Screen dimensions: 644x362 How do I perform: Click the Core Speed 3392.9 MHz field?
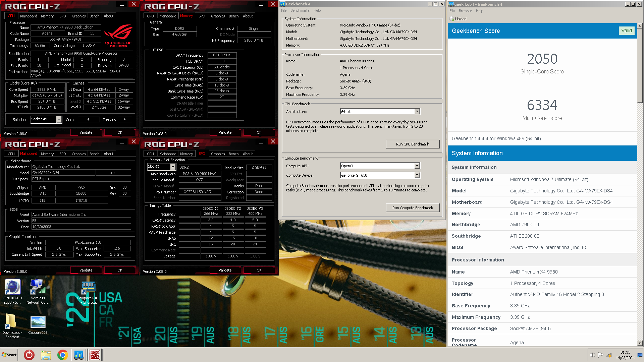(x=47, y=89)
